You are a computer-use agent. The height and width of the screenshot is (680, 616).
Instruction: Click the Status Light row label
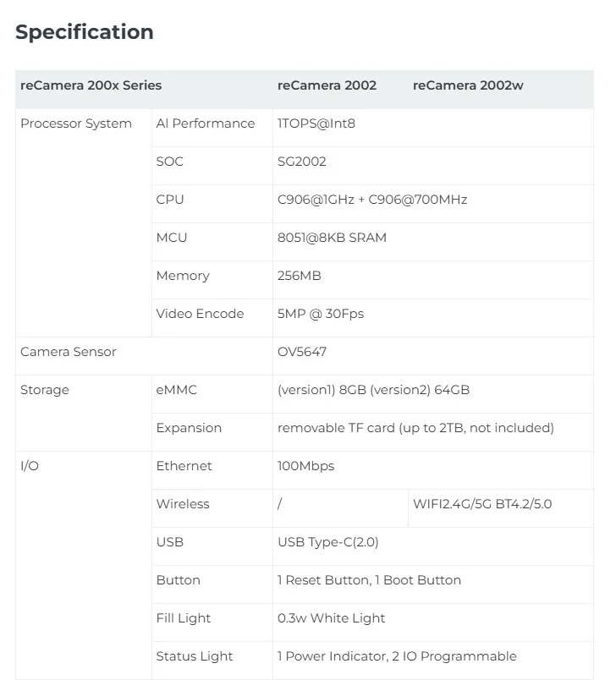[x=195, y=656]
